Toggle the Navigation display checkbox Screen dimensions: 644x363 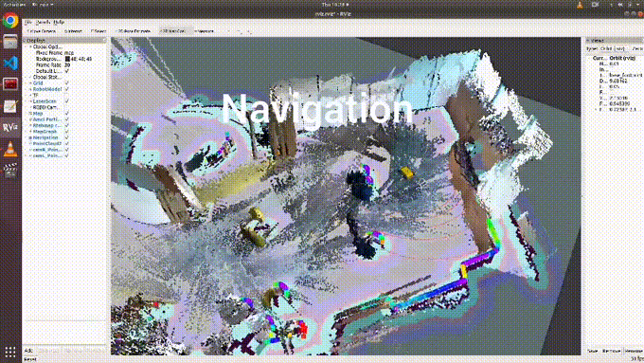point(67,137)
